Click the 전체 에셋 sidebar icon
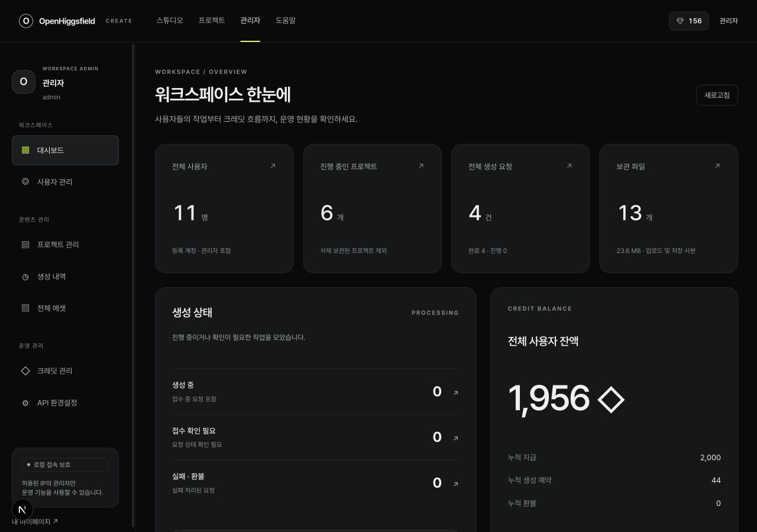 (x=25, y=308)
